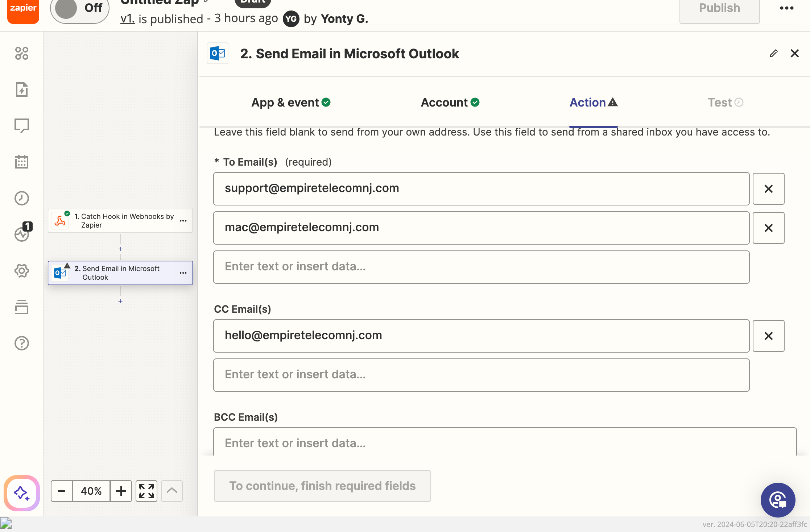The image size is (810, 532).
Task: Switch to App & event tab
Action: click(291, 103)
